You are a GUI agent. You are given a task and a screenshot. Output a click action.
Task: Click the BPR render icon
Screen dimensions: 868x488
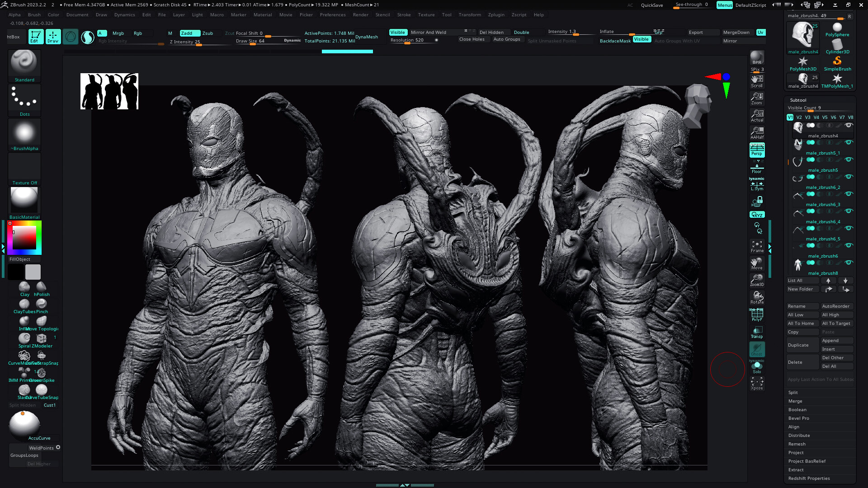point(757,57)
